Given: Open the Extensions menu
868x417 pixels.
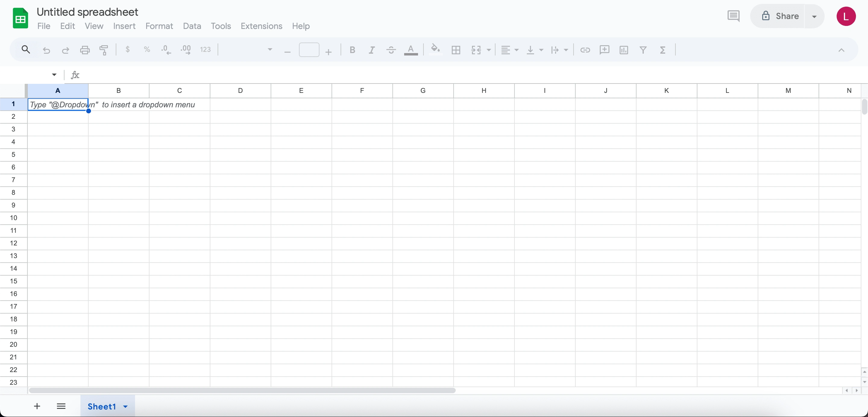Looking at the screenshot, I should click(x=261, y=26).
